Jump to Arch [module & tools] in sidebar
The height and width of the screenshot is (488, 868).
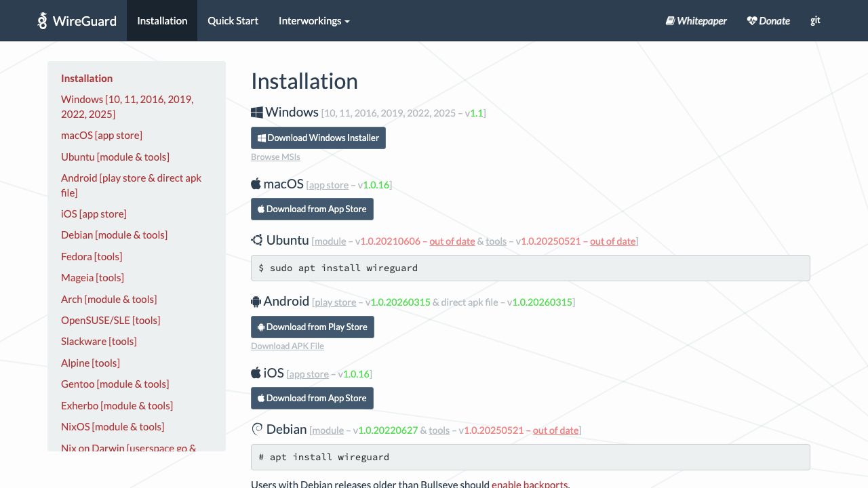click(x=108, y=299)
